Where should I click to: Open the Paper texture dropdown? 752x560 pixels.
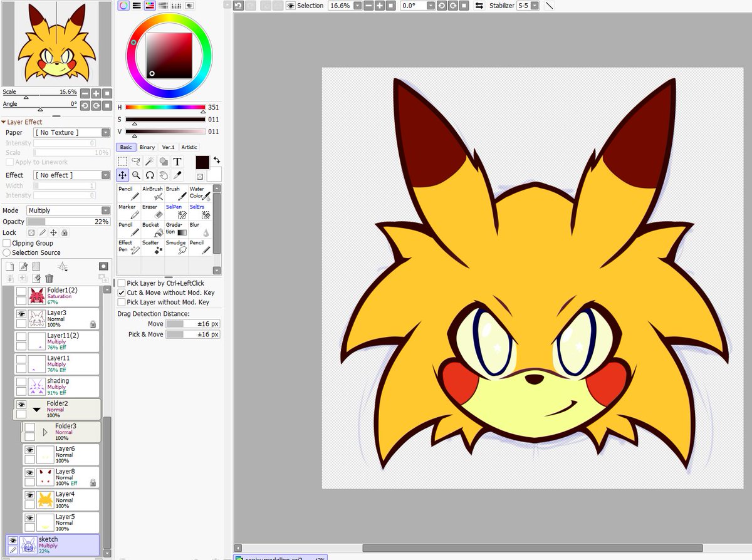pyautogui.click(x=72, y=132)
